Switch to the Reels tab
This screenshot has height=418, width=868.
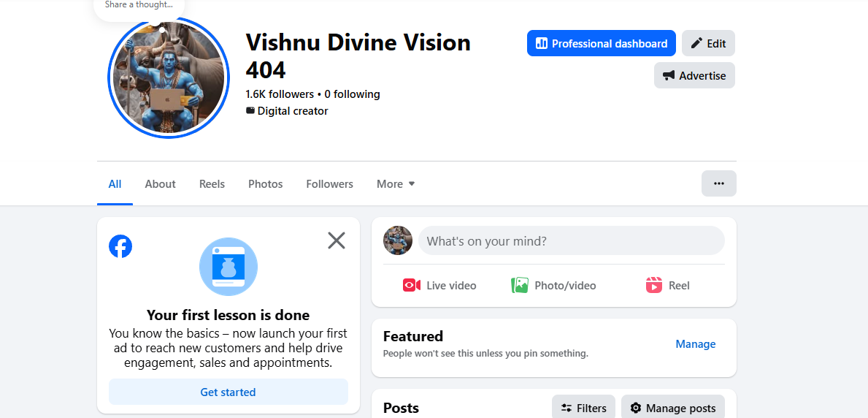pos(212,184)
